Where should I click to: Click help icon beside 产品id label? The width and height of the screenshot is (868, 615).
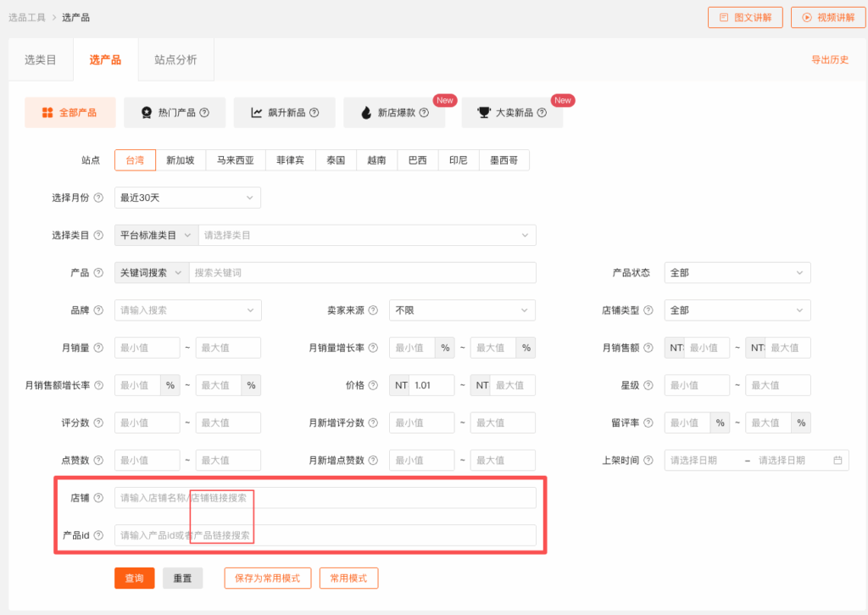98,535
